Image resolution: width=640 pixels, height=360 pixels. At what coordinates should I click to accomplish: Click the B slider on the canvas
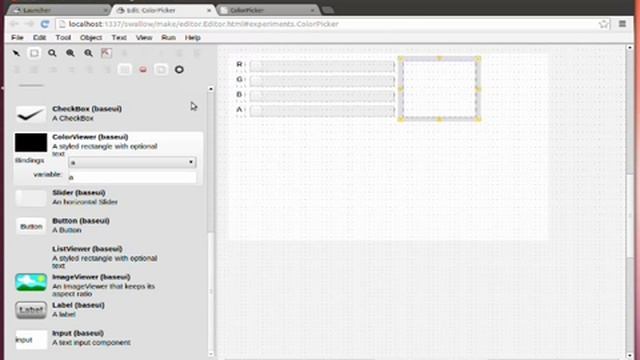tap(322, 95)
